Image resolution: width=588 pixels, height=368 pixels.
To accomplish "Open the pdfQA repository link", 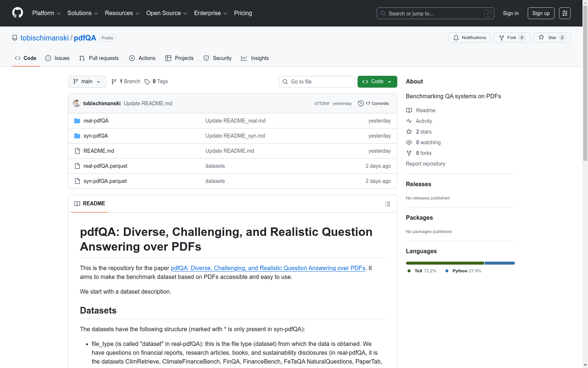I will [x=85, y=38].
